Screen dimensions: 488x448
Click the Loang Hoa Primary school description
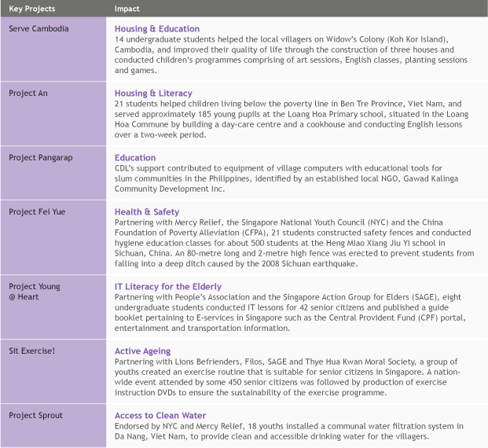(x=291, y=119)
